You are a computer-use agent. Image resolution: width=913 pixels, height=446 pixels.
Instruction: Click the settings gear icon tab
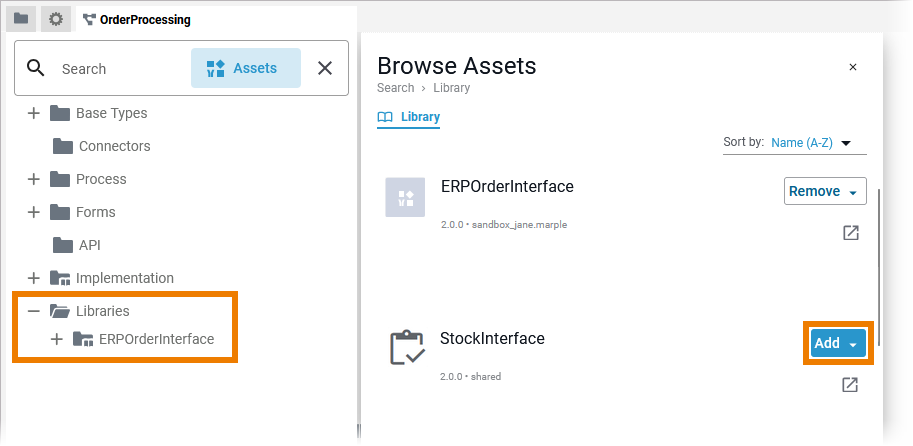[56, 19]
